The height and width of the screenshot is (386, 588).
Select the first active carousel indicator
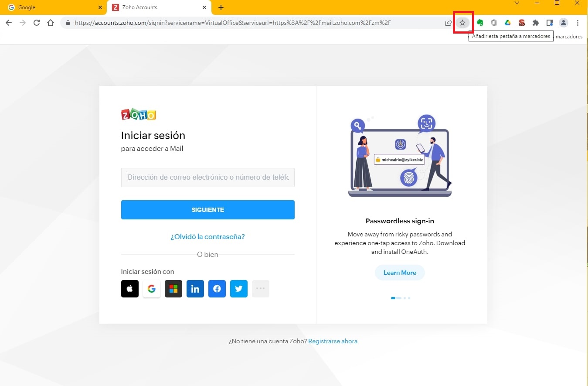pyautogui.click(x=396, y=298)
